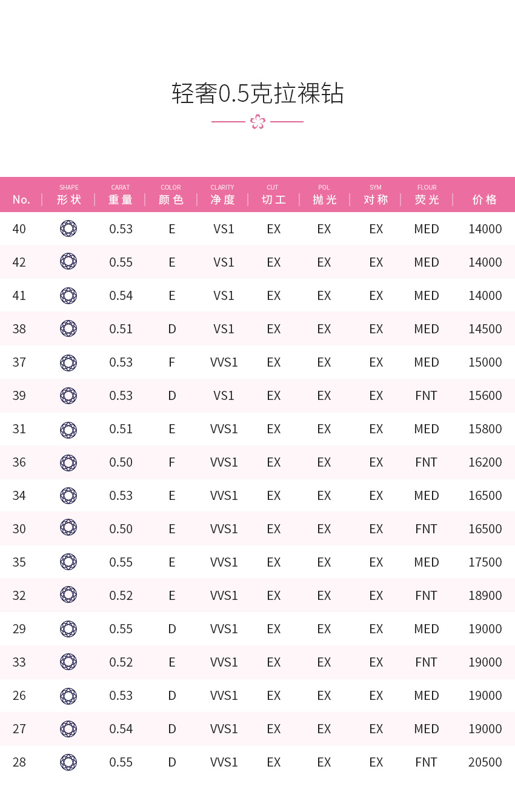Click the 20500 price in row 28
The image size is (515, 812).
point(485,762)
